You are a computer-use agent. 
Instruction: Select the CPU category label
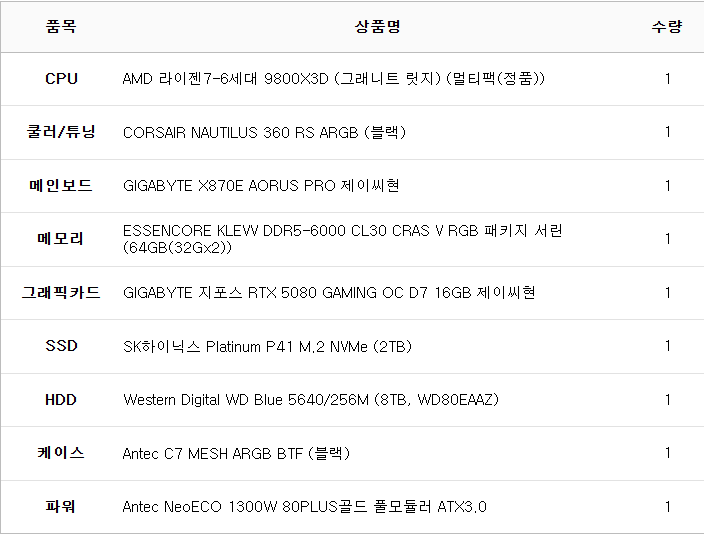click(x=61, y=79)
